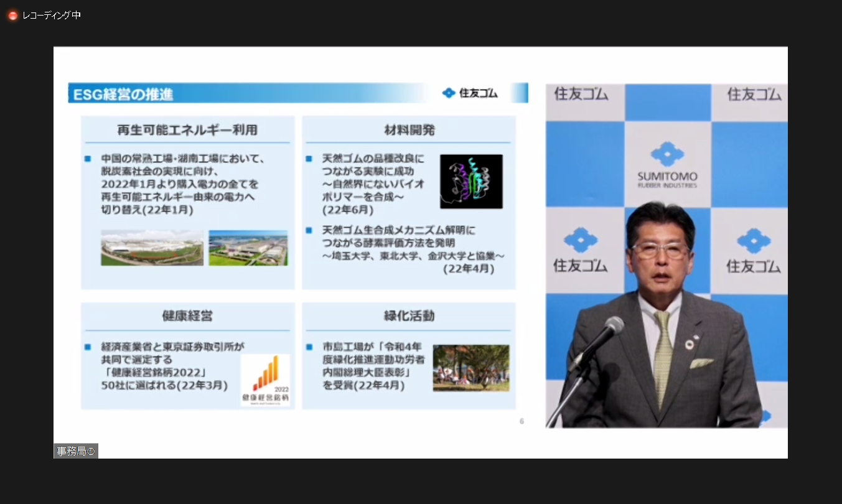Expand the 材料開発 section
This screenshot has width=842, height=504.
409,130
